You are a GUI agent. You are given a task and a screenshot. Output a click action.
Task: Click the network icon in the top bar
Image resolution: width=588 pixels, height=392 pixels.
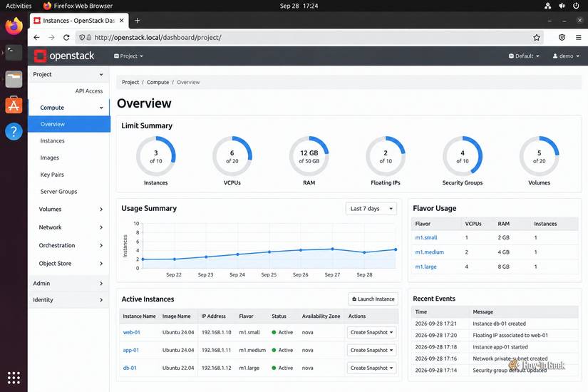tap(548, 6)
